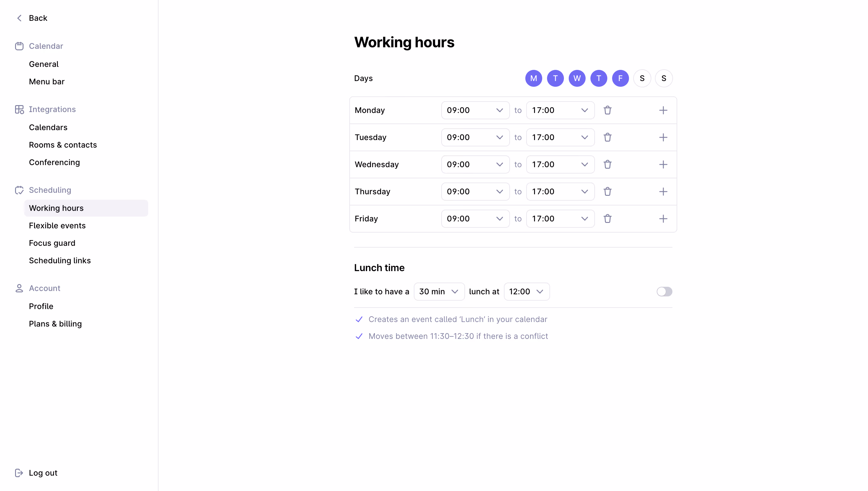Image resolution: width=868 pixels, height=491 pixels.
Task: Open Thursday's 17:00 end time field
Action: [x=560, y=192]
